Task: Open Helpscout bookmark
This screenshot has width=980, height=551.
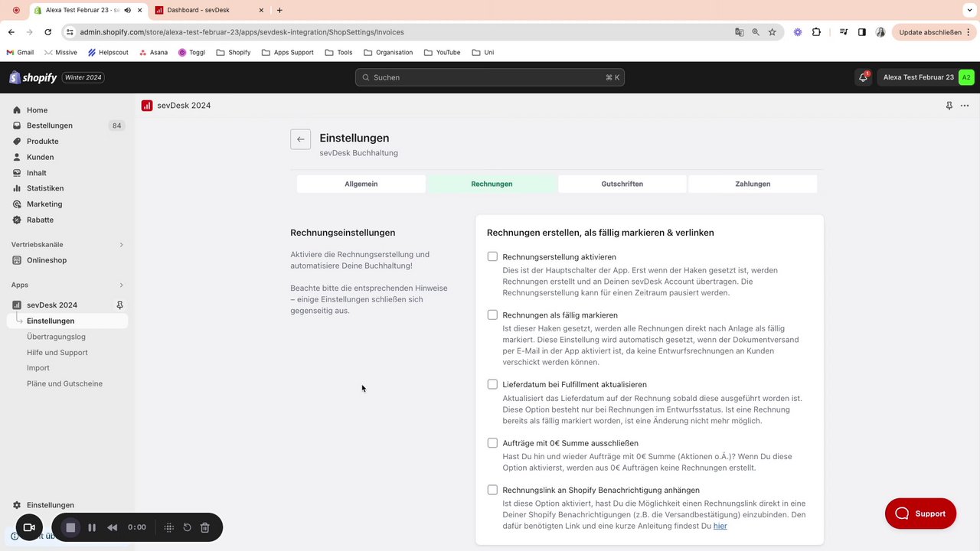Action: point(108,52)
